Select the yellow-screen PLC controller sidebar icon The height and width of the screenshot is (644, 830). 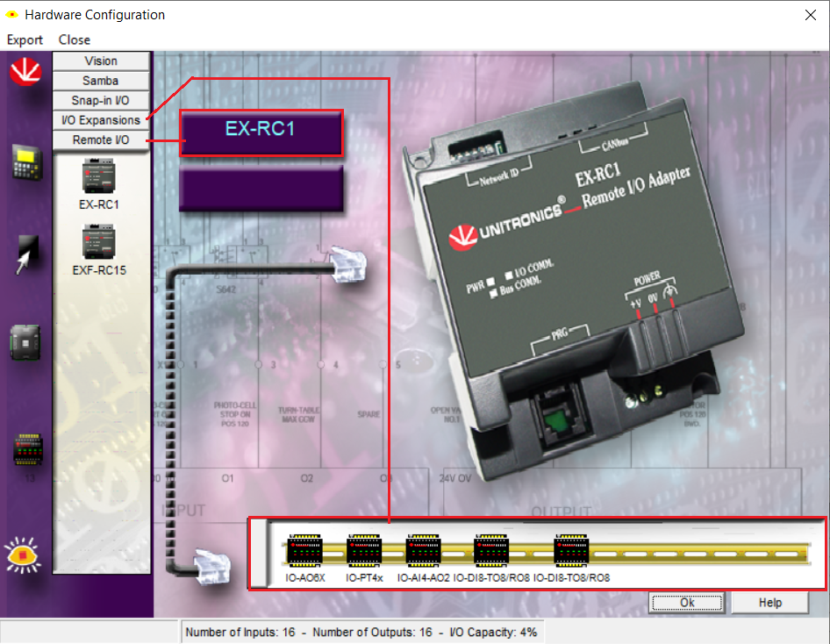(x=26, y=163)
